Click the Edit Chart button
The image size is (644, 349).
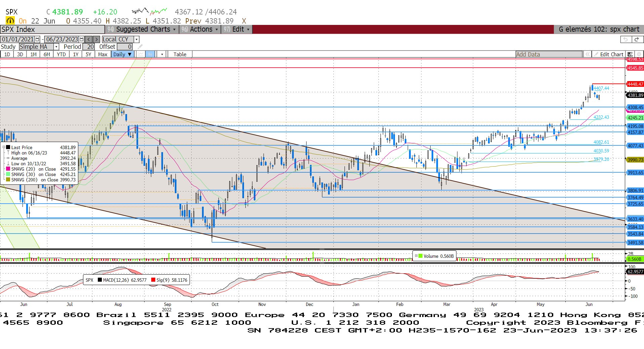click(608, 54)
